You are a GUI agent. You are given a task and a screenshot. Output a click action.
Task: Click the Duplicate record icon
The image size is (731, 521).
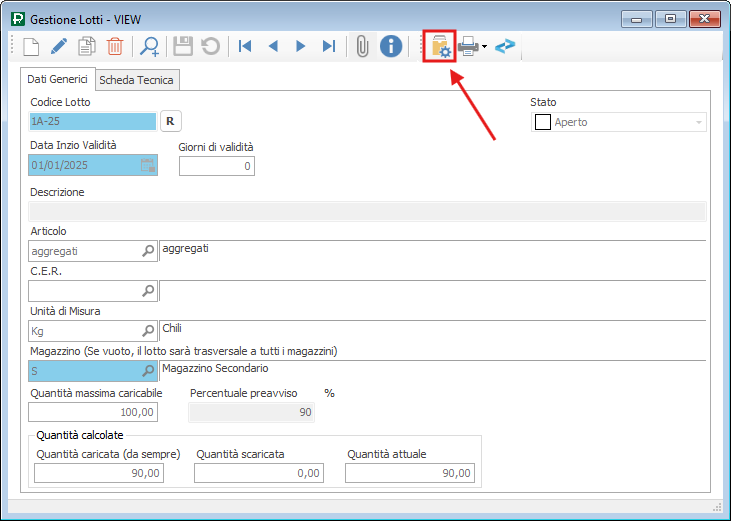87,46
